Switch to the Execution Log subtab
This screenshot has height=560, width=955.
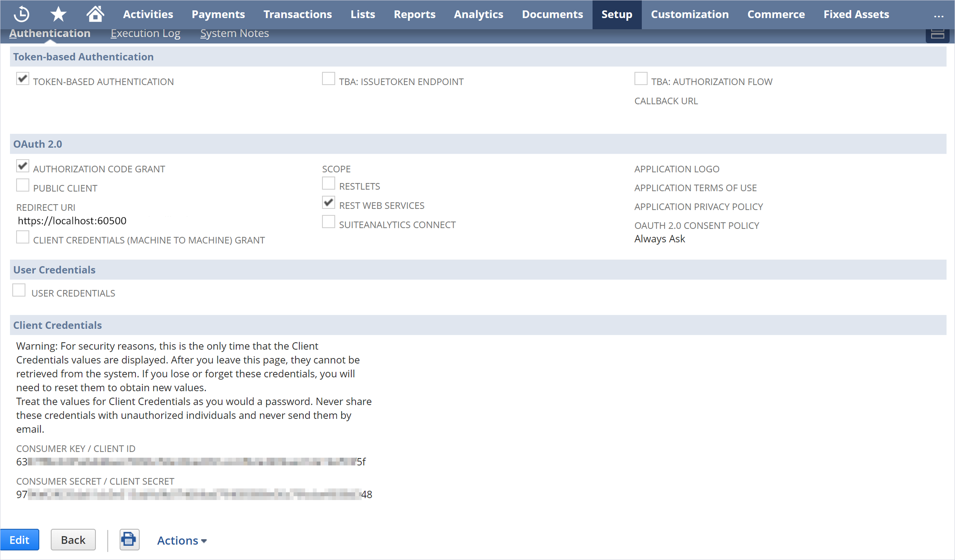145,33
